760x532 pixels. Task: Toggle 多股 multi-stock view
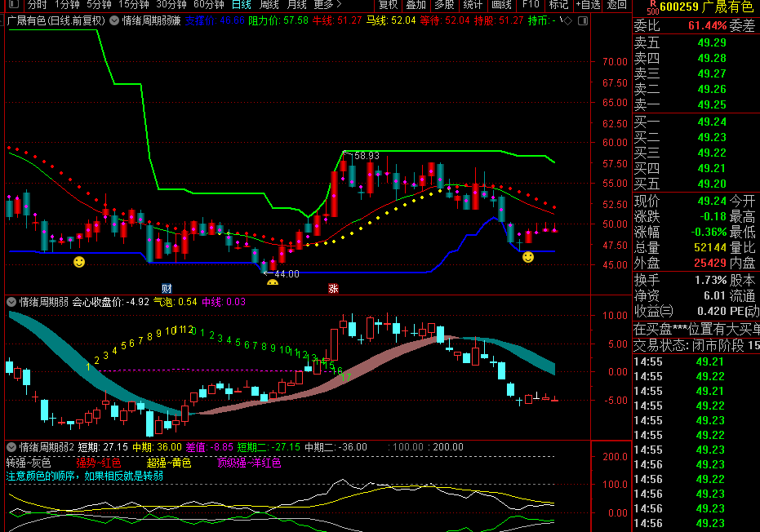click(x=444, y=4)
